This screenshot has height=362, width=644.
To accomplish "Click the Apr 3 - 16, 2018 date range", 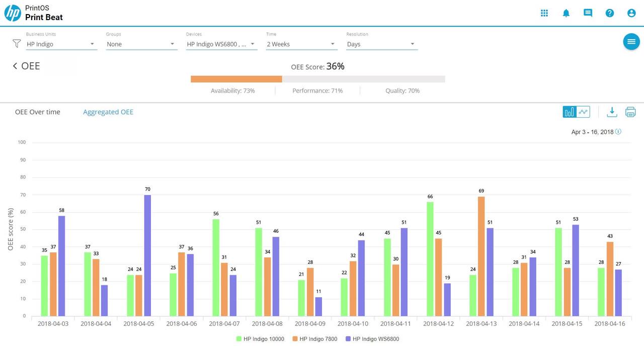I will point(592,132).
